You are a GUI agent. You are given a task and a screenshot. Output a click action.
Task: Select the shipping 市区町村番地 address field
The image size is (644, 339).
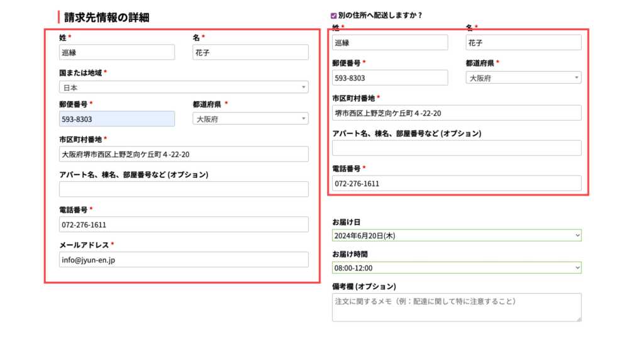[x=457, y=113]
